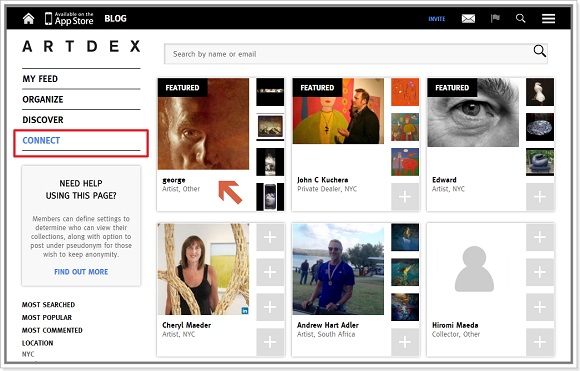The image size is (580, 371).
Task: Click the LOCATION filter heading
Action: point(37,343)
